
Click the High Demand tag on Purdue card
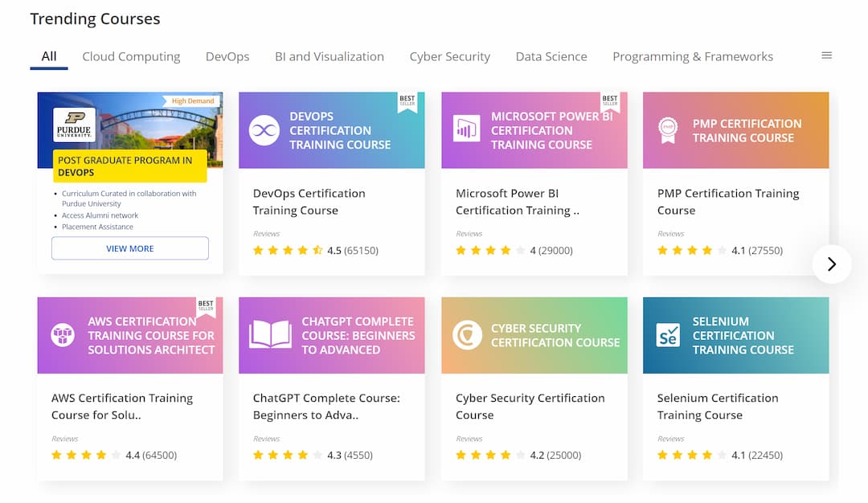coord(191,101)
